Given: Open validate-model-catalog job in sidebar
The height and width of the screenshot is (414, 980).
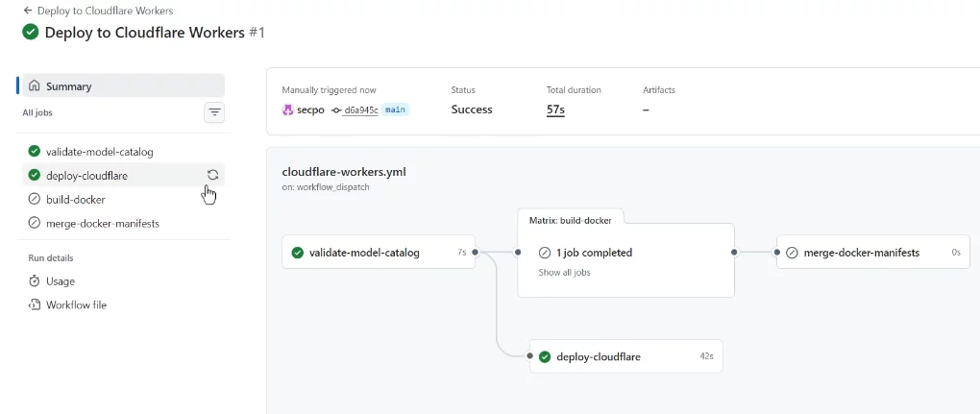Looking at the screenshot, I should click(x=99, y=151).
